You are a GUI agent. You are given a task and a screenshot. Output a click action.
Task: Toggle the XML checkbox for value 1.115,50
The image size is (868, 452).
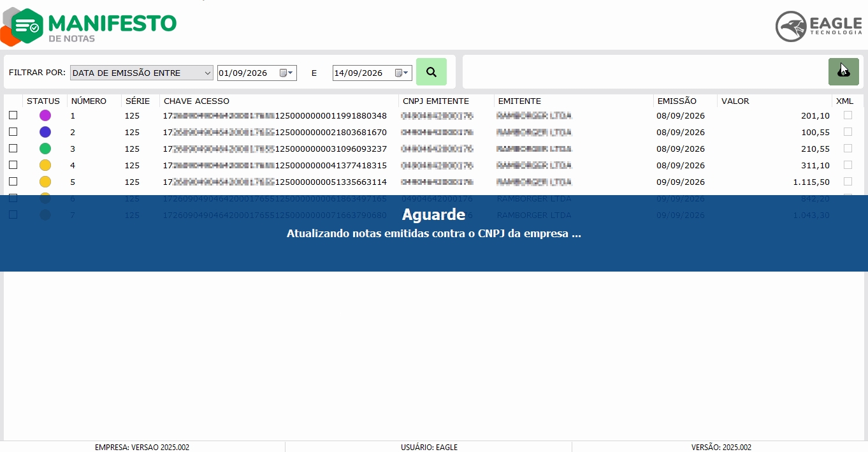848,182
